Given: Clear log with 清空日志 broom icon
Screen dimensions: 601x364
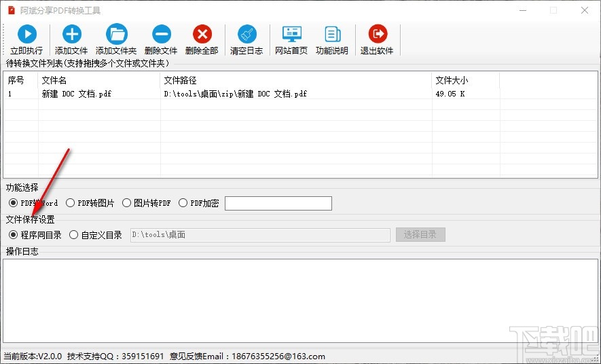Looking at the screenshot, I should click(x=247, y=34).
